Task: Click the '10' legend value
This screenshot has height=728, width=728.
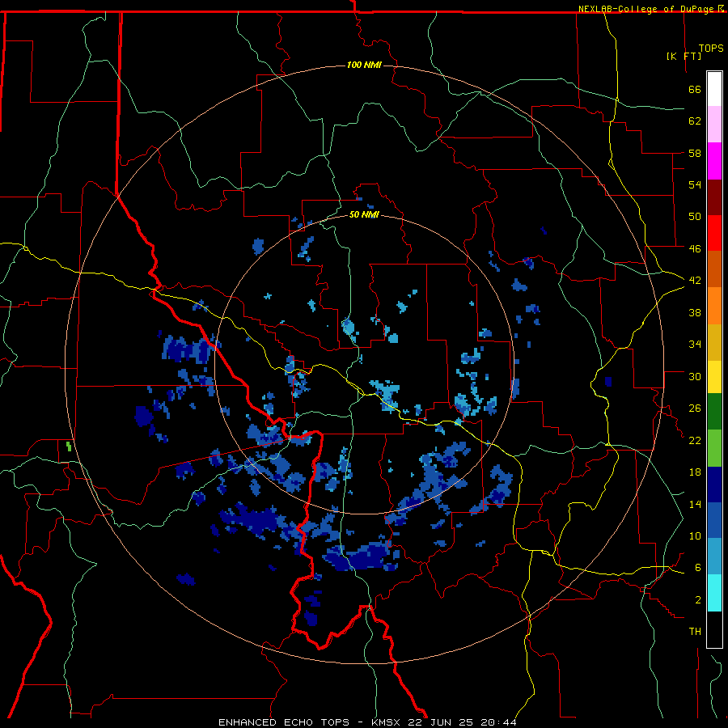Action: [695, 535]
